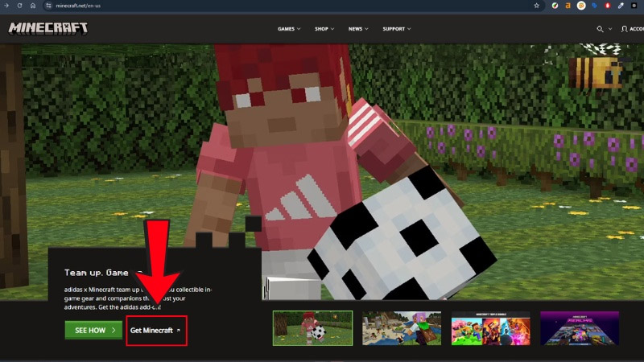The height and width of the screenshot is (362, 644).
Task: Click the Minecraft logo in the header
Action: click(48, 28)
